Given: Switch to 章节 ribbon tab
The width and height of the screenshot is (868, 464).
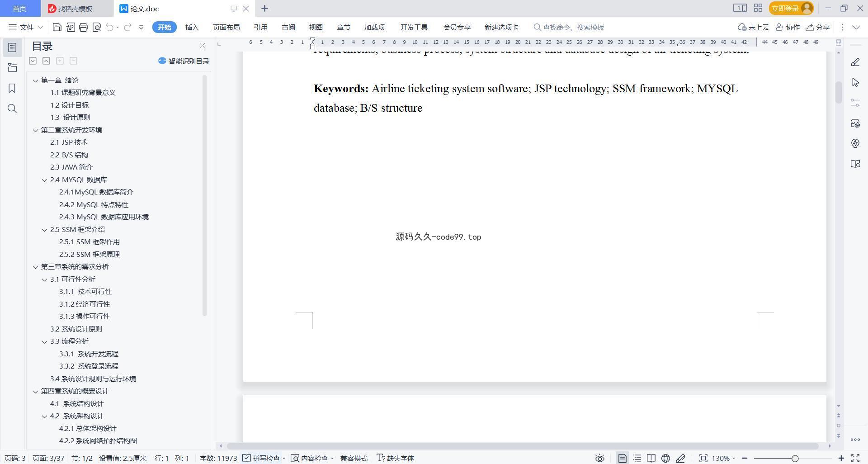Looking at the screenshot, I should pos(344,27).
